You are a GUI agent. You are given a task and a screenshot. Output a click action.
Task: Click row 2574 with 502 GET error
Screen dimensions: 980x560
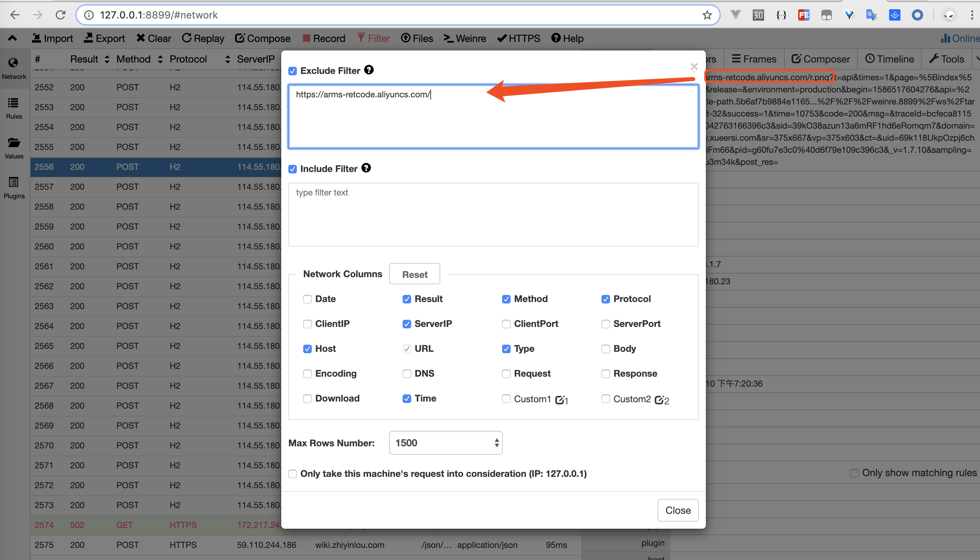point(135,525)
